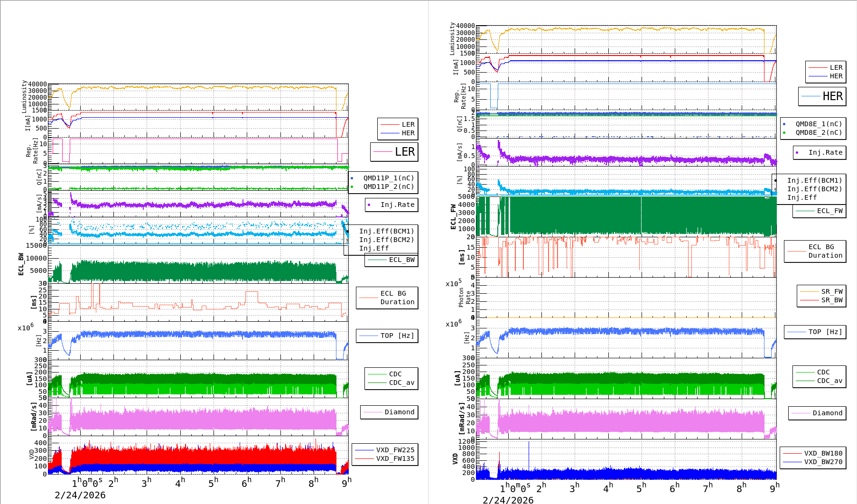Screen dimensions: 857x504
Task: Click the Diamond legend in left plot
Action: (x=389, y=412)
